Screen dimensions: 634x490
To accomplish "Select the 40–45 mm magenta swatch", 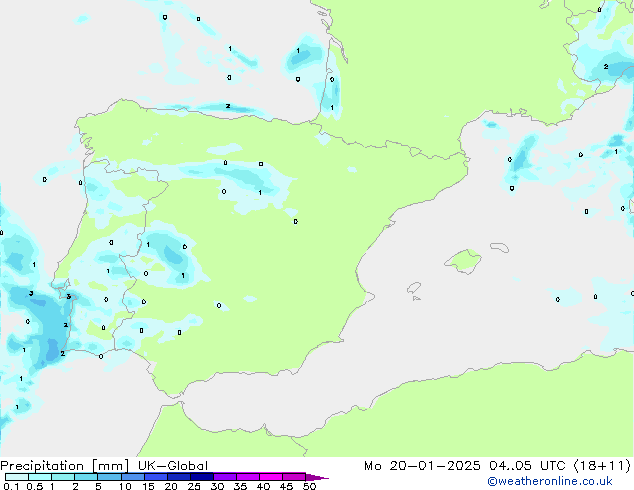I will tap(271, 477).
